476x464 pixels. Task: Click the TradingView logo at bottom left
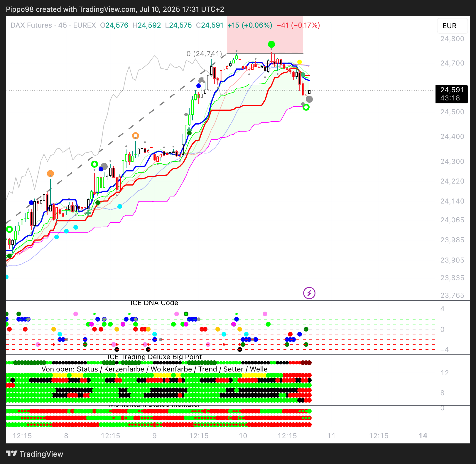click(35, 454)
